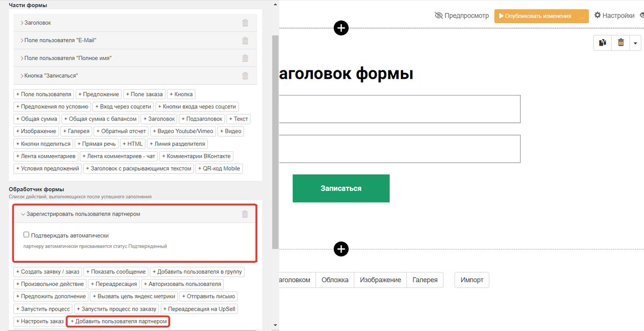
Task: Open the block options dropdown arrow
Action: [635, 43]
